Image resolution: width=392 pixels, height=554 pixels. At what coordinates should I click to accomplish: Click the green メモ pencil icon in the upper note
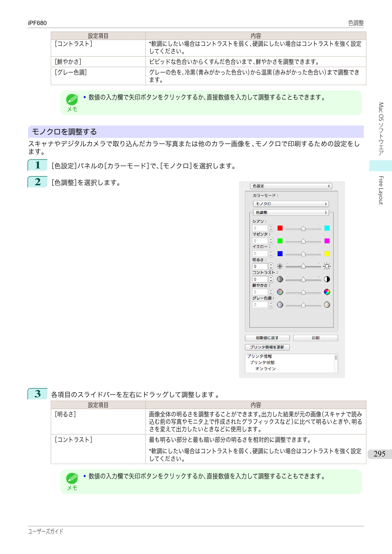[x=72, y=99]
